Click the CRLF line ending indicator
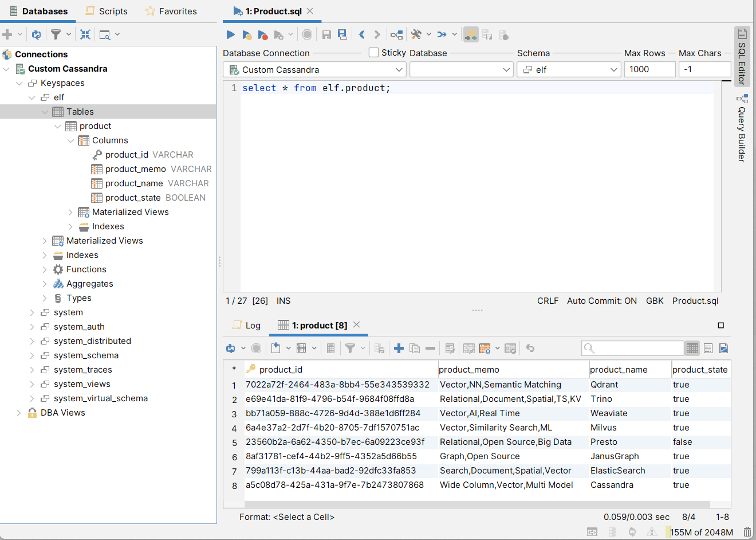The height and width of the screenshot is (540, 756). pos(548,301)
